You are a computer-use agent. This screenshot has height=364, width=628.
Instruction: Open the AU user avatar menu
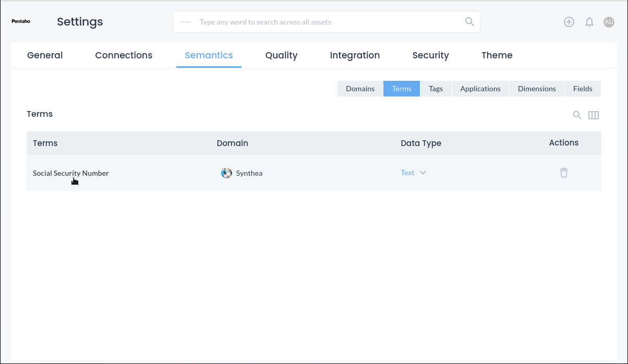tap(609, 22)
